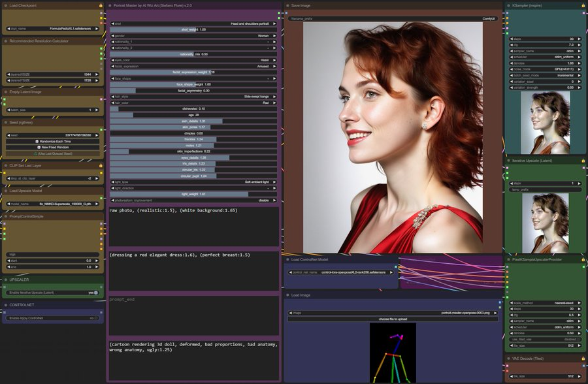Screen dimensions: 588x384
Task: Open the photorealism_improvement combo set to disable
Action: [x=193, y=200]
